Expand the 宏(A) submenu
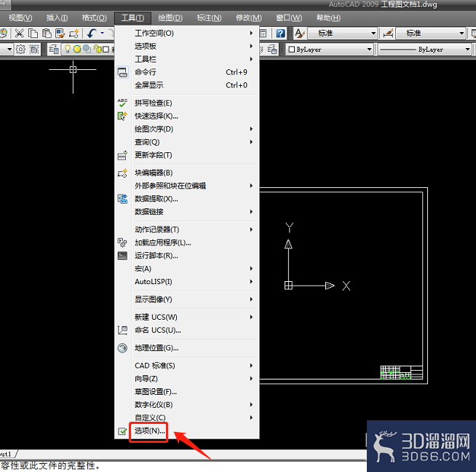476x472 pixels. [187, 269]
